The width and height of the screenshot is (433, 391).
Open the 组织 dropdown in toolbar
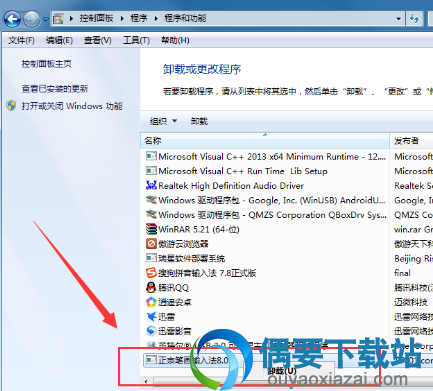click(x=163, y=121)
